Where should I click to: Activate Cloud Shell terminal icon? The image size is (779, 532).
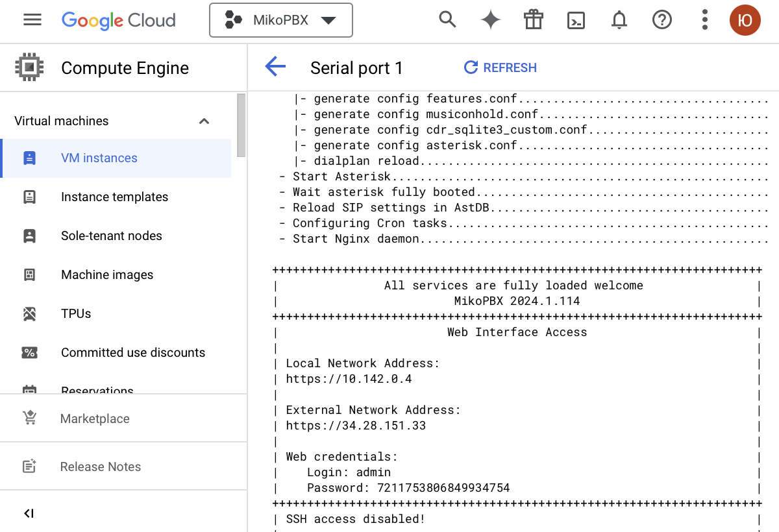576,20
